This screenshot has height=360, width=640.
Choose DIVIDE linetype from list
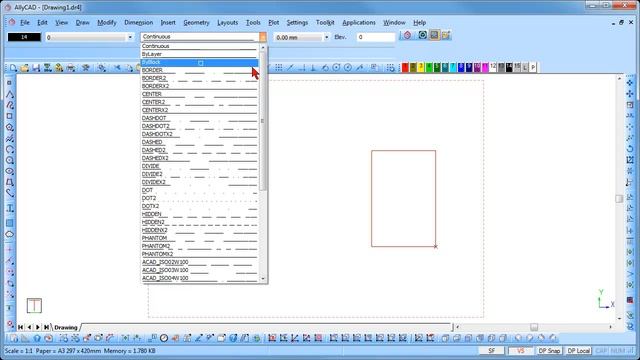pos(200,166)
